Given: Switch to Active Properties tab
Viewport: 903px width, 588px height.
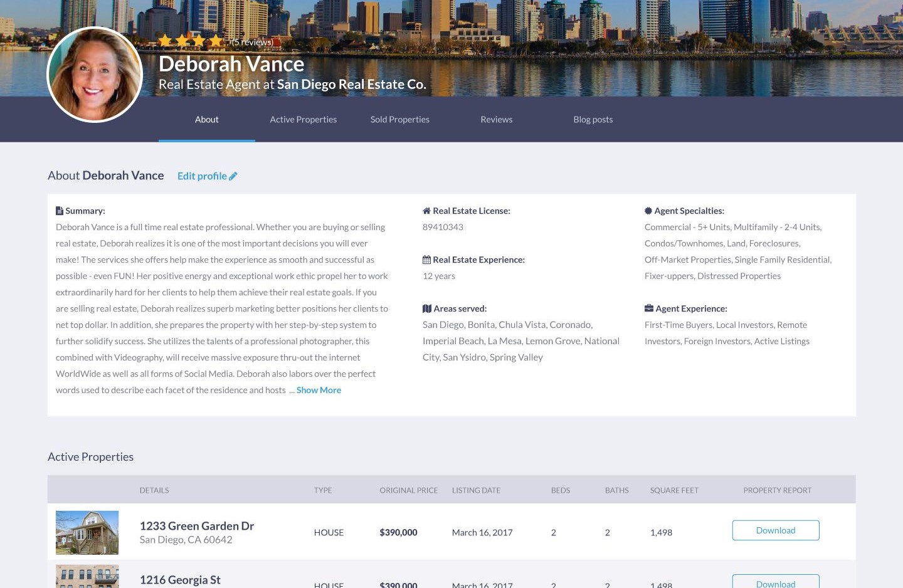Looking at the screenshot, I should (303, 119).
